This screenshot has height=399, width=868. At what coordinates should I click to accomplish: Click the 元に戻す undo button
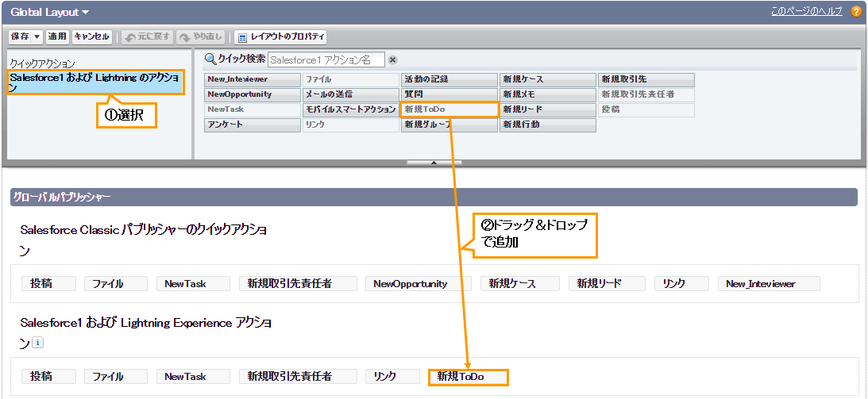[x=147, y=37]
